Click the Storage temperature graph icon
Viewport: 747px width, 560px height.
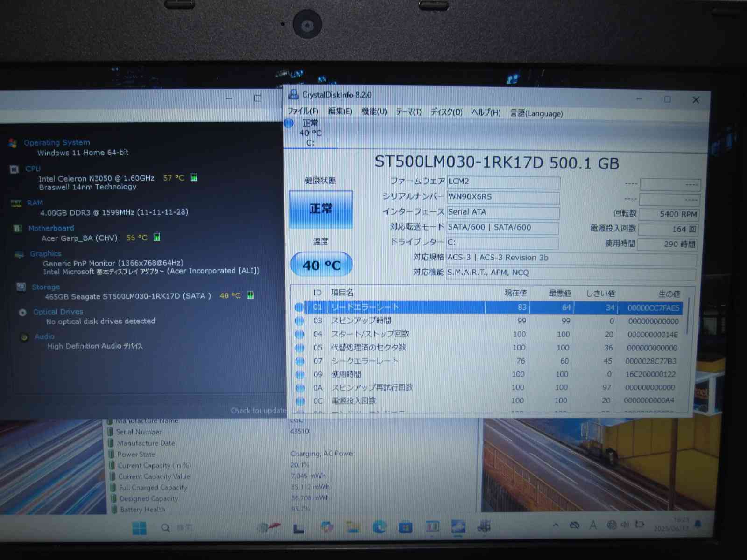pyautogui.click(x=250, y=295)
